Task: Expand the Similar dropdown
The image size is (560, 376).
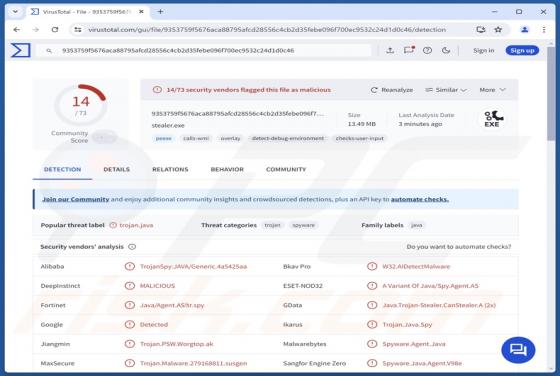Action: (x=446, y=90)
